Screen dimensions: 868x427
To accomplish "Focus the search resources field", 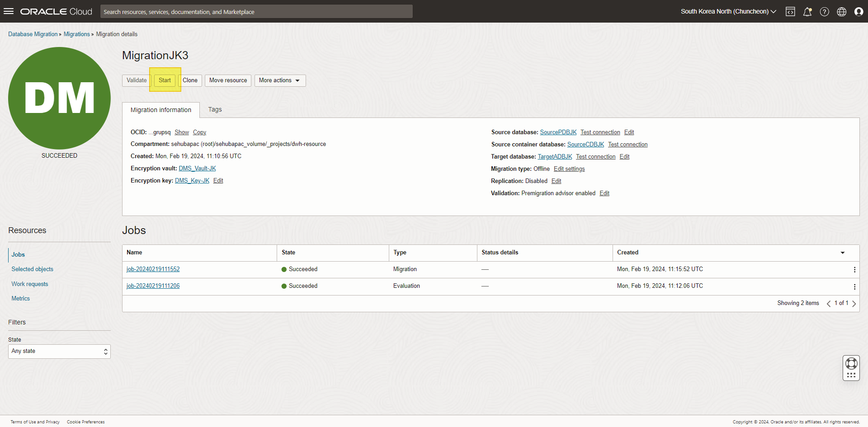I will click(256, 12).
